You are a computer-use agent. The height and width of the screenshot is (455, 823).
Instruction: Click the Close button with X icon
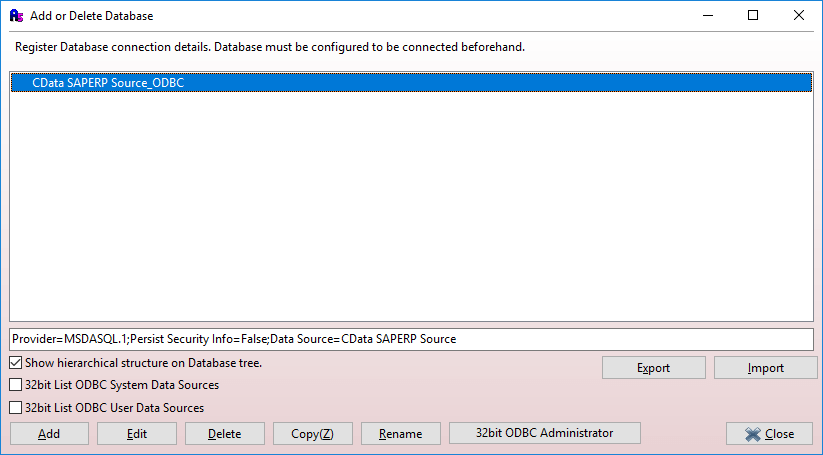(769, 434)
